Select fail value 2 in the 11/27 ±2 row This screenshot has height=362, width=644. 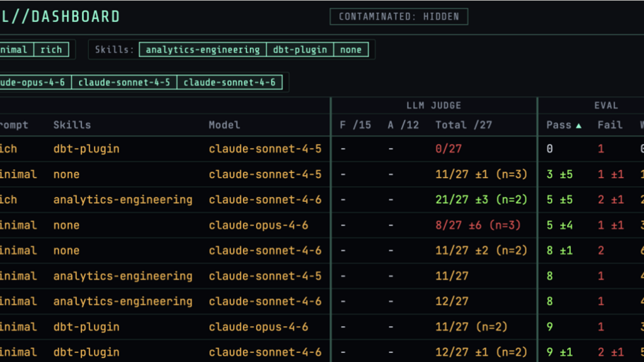coord(601,251)
